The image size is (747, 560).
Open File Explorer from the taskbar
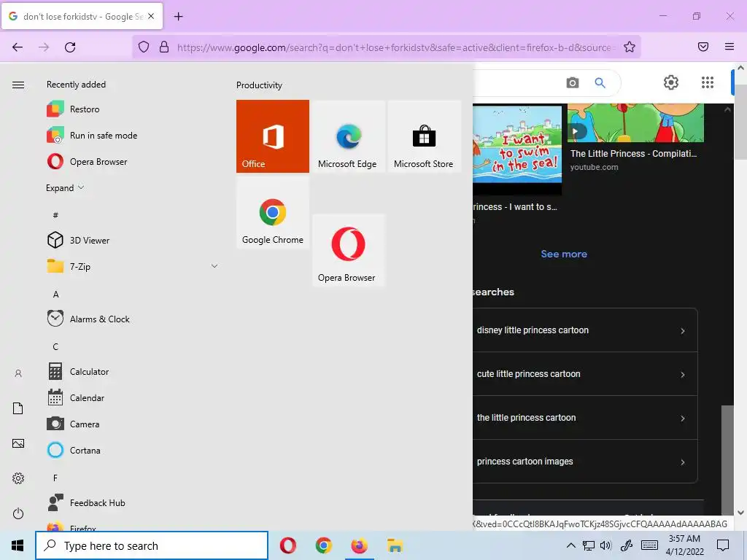point(395,545)
